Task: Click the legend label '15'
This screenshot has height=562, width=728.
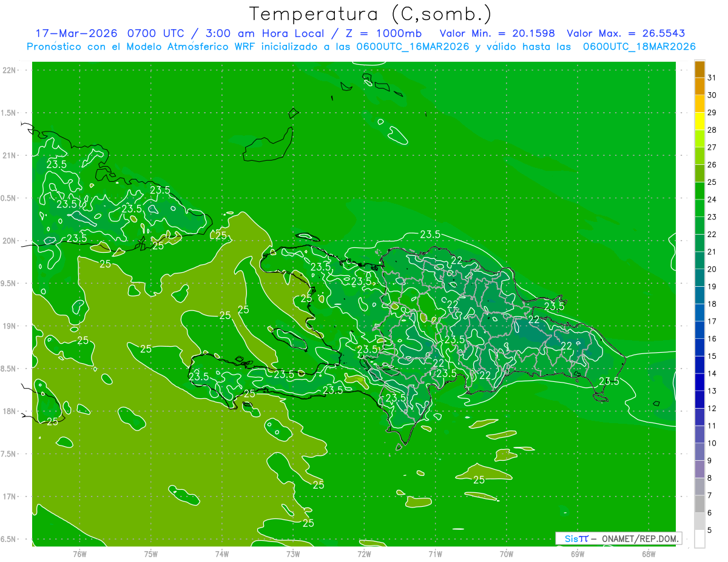Action: pos(712,356)
